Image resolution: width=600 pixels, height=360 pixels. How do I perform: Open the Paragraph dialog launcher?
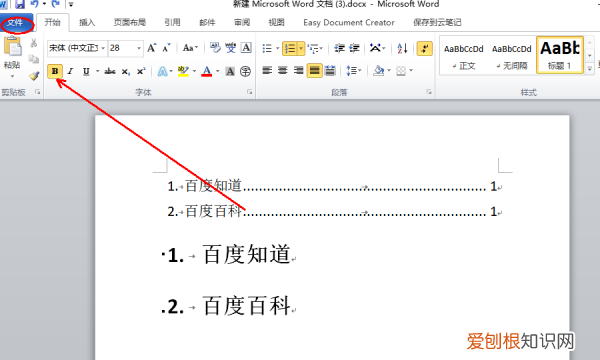429,92
